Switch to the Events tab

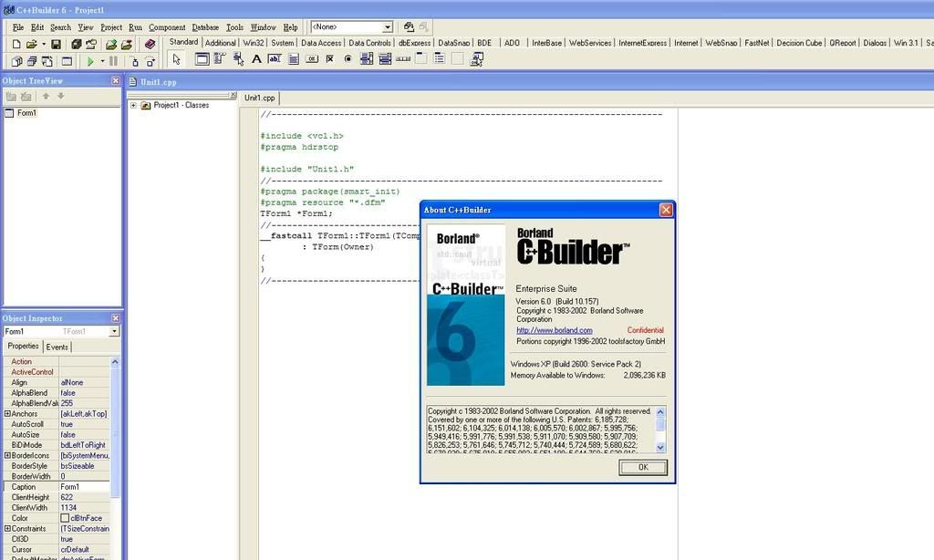point(57,347)
